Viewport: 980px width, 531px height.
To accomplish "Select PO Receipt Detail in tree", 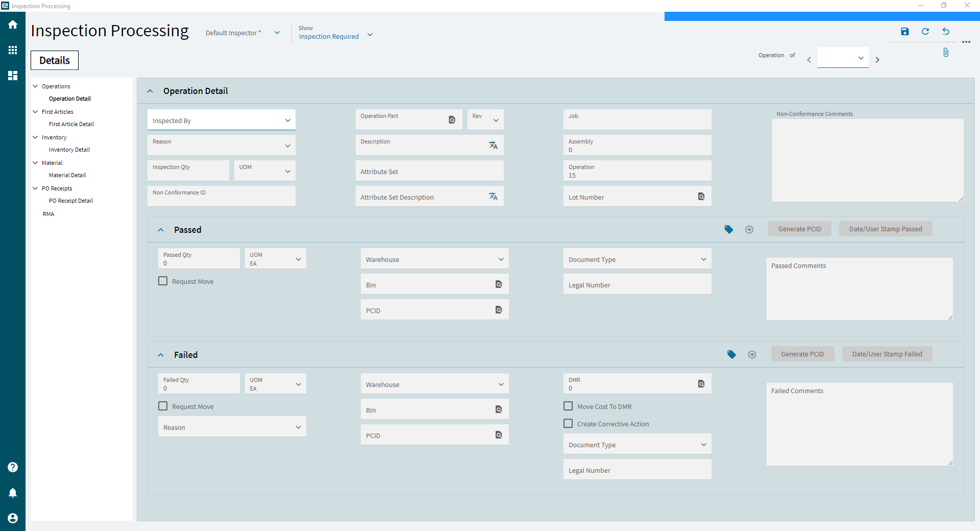I will coord(71,201).
